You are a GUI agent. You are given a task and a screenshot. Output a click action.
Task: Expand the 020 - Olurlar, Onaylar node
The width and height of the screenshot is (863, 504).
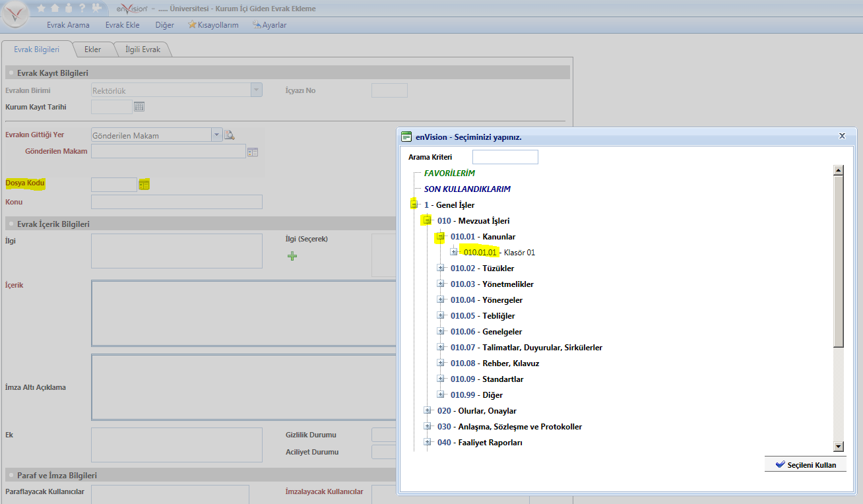(427, 410)
